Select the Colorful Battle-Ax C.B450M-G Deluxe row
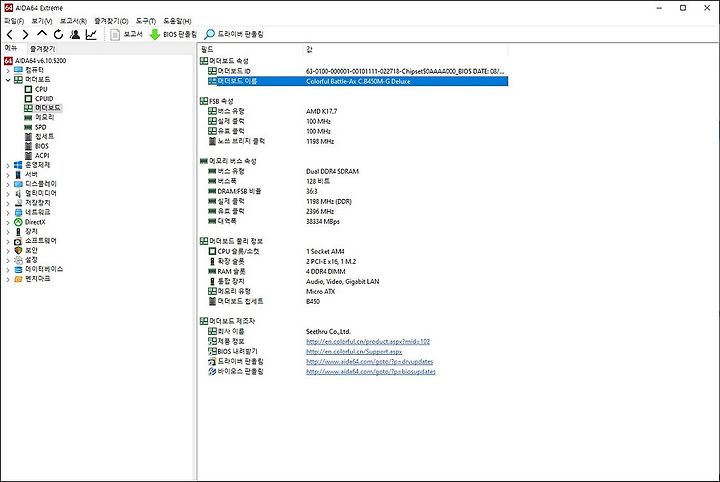 [357, 81]
